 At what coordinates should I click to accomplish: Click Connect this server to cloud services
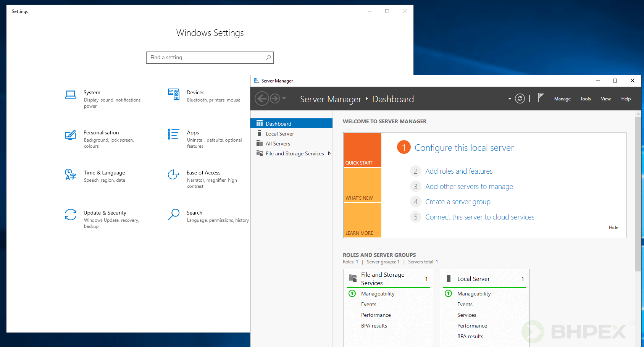click(x=480, y=217)
